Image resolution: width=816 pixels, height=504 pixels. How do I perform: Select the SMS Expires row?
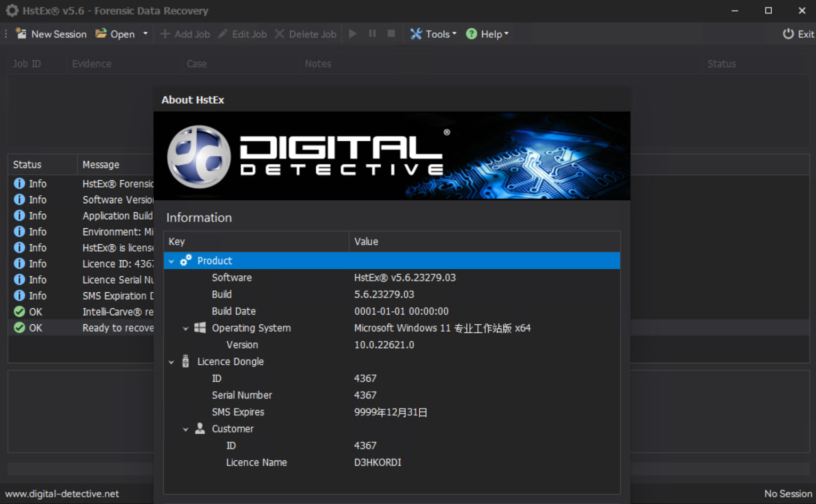392,412
